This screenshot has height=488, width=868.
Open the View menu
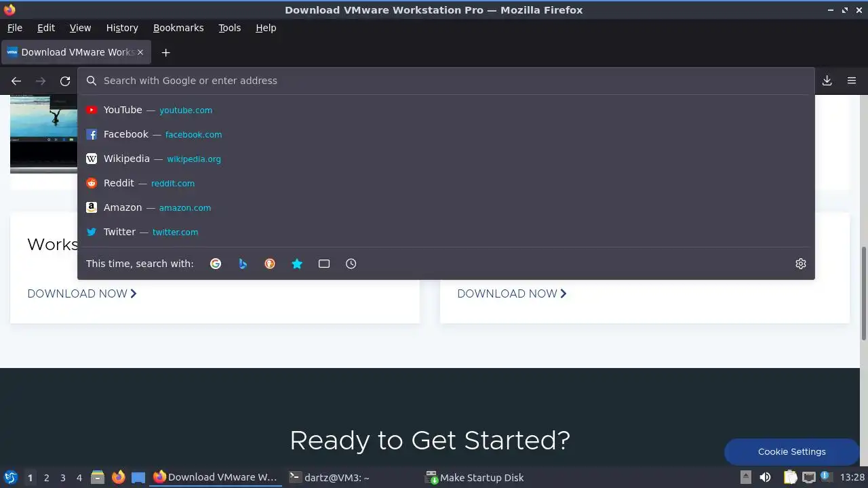coord(80,28)
